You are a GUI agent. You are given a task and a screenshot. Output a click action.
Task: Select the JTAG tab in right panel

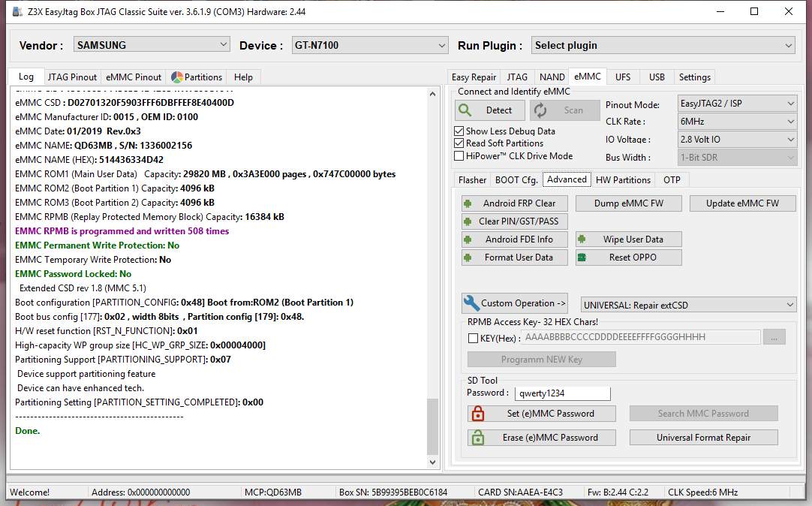tap(517, 77)
